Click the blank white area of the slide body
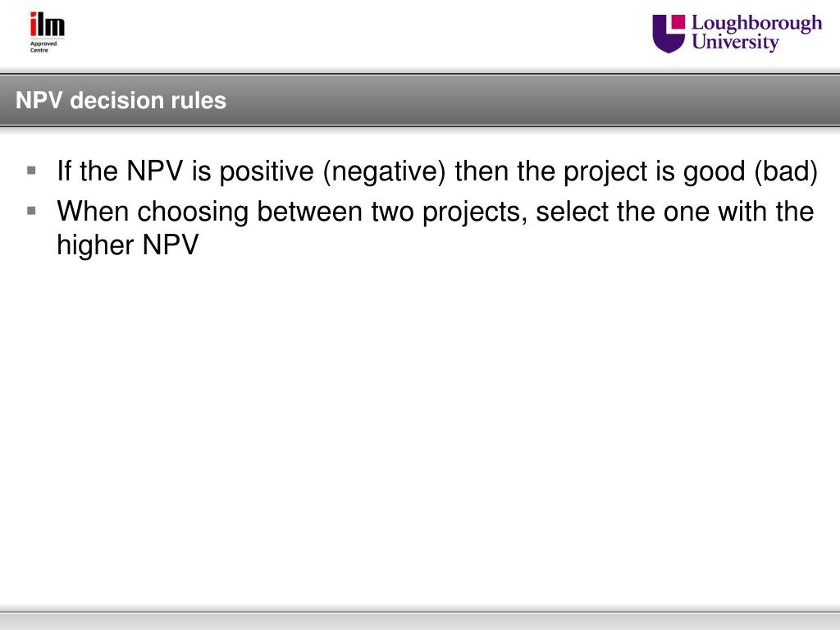Image resolution: width=840 pixels, height=630 pixels. click(420, 428)
